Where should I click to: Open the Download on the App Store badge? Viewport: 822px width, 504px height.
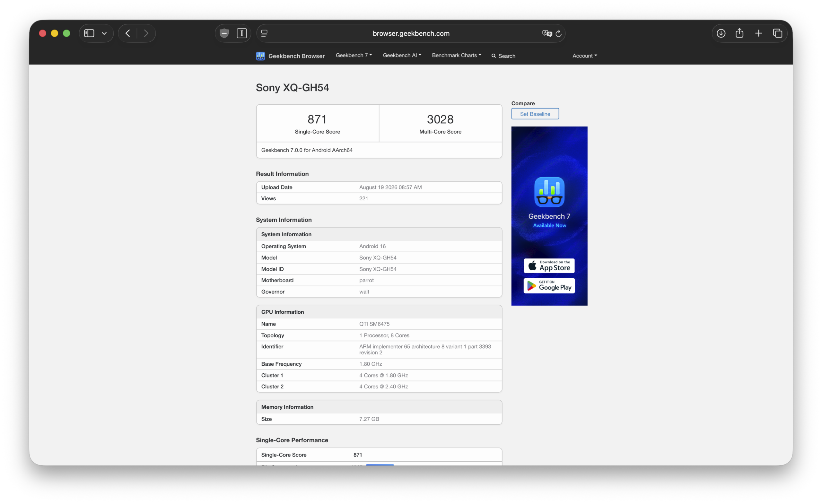(x=549, y=266)
